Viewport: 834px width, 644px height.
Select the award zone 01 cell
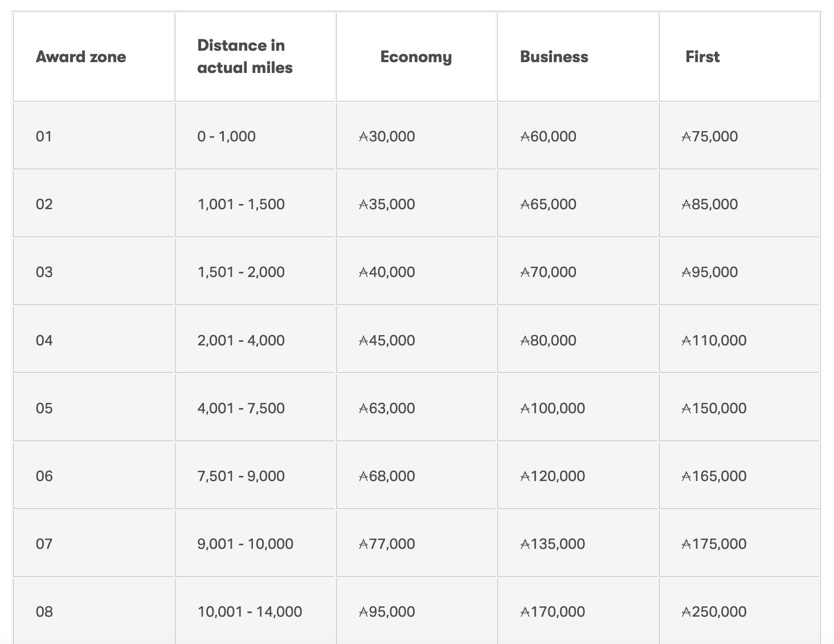44,136
